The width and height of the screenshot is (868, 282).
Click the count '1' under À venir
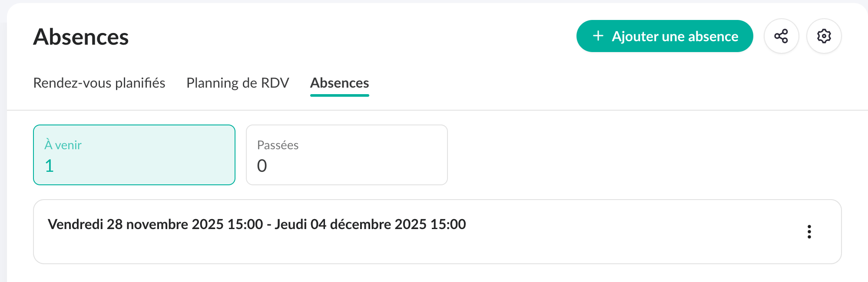pos(50,166)
